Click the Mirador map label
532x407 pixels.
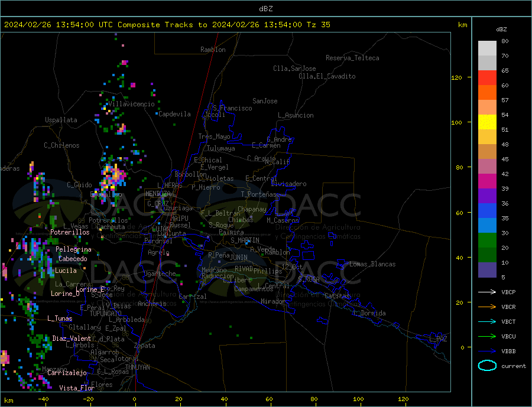pos(273,301)
